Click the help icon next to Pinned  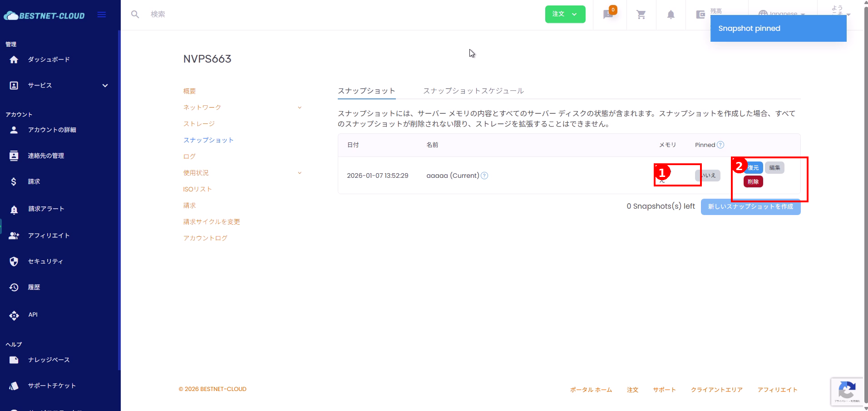coord(720,145)
